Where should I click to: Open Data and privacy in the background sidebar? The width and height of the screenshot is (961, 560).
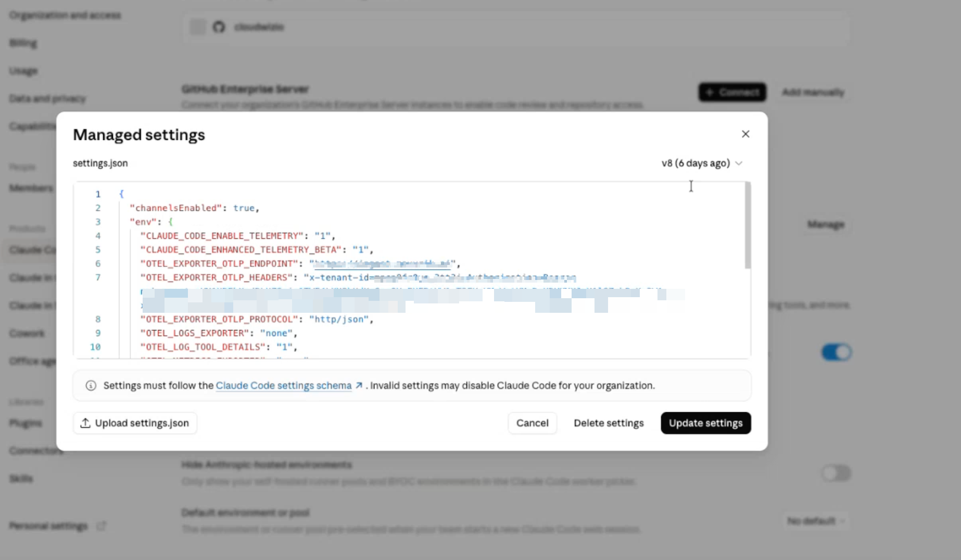pyautogui.click(x=47, y=98)
